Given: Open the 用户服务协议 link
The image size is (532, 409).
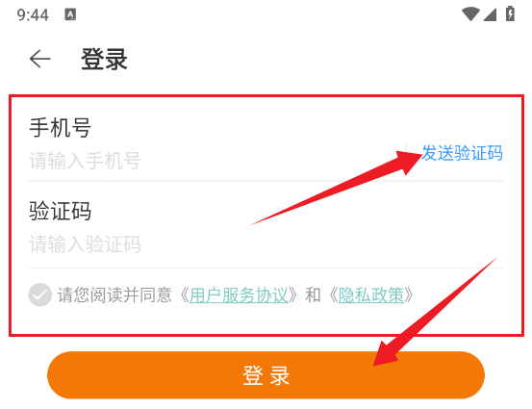Looking at the screenshot, I should pos(239,294).
